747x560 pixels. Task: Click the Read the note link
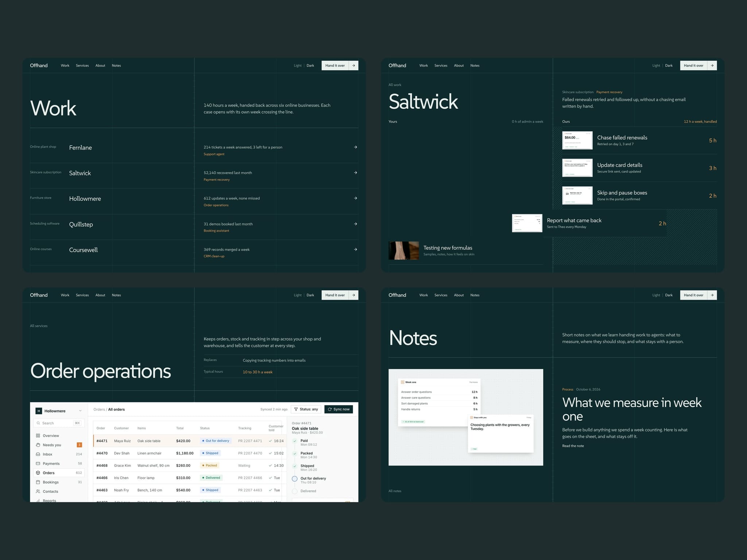coord(573,446)
